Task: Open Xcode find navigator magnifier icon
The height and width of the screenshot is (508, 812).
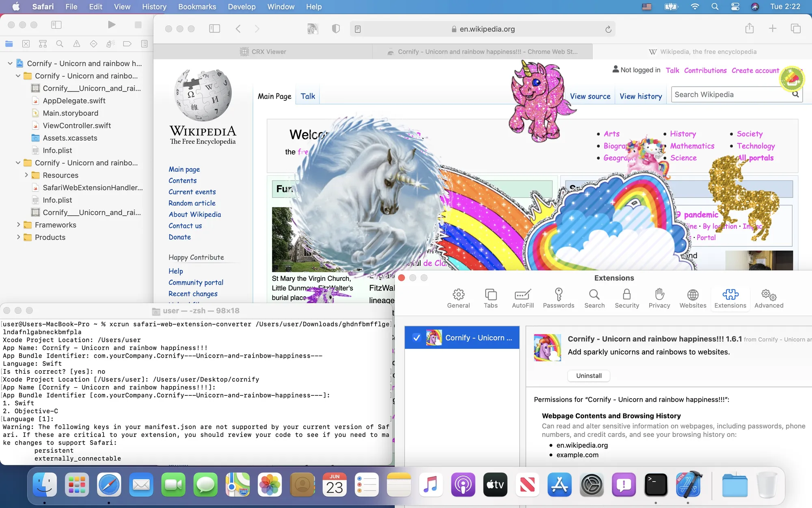Action: pos(60,43)
